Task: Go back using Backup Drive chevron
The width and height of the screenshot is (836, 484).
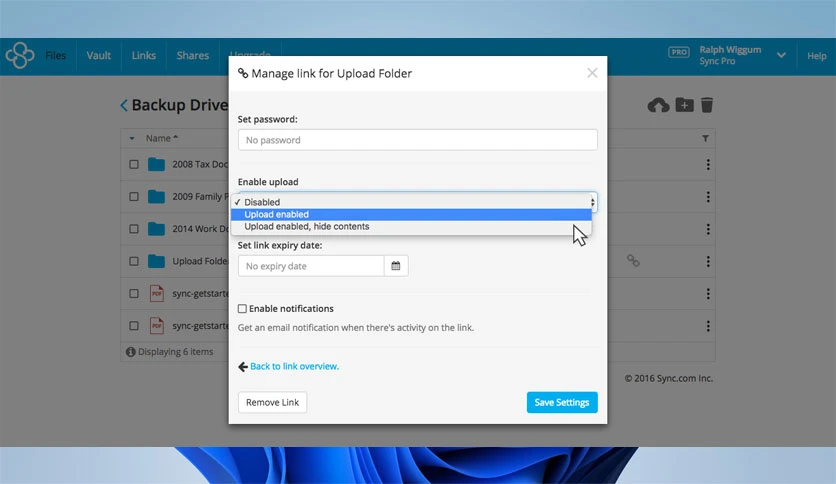Action: (124, 105)
